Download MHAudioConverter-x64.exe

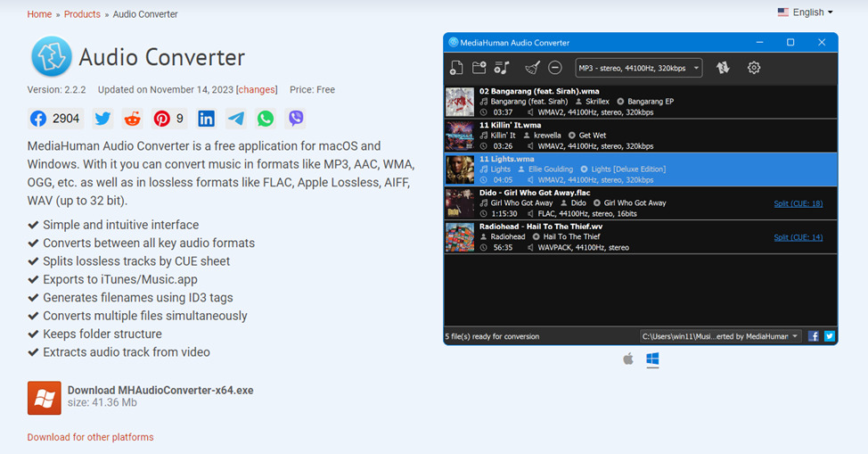[x=160, y=391]
